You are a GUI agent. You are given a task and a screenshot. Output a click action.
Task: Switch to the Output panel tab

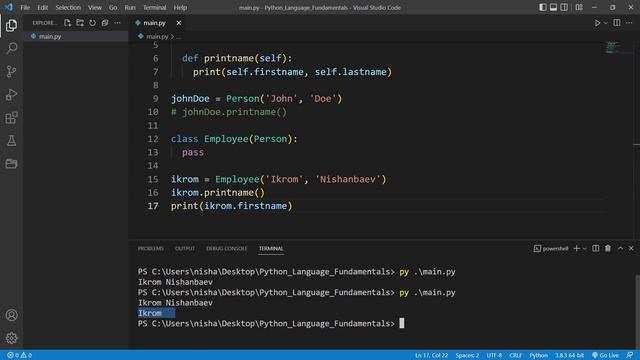click(185, 249)
